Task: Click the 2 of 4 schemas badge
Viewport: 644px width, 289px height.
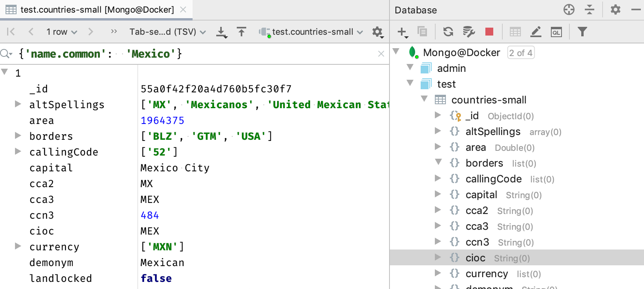Action: 520,53
